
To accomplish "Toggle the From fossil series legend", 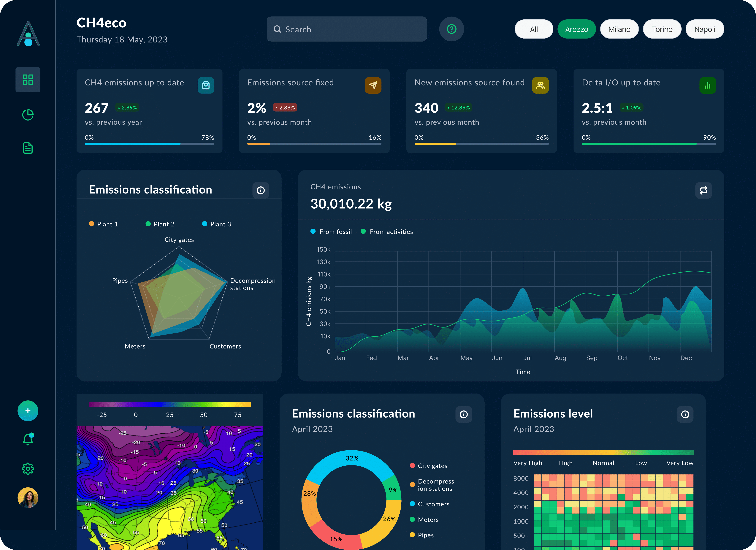I will (x=331, y=232).
